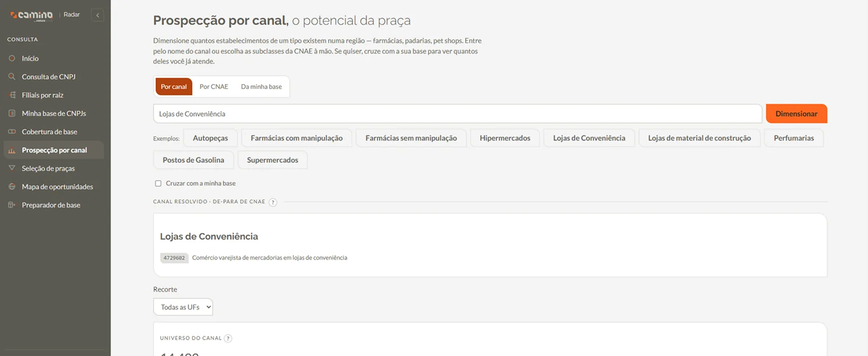Open help icon next to Universo do canal

tap(228, 339)
